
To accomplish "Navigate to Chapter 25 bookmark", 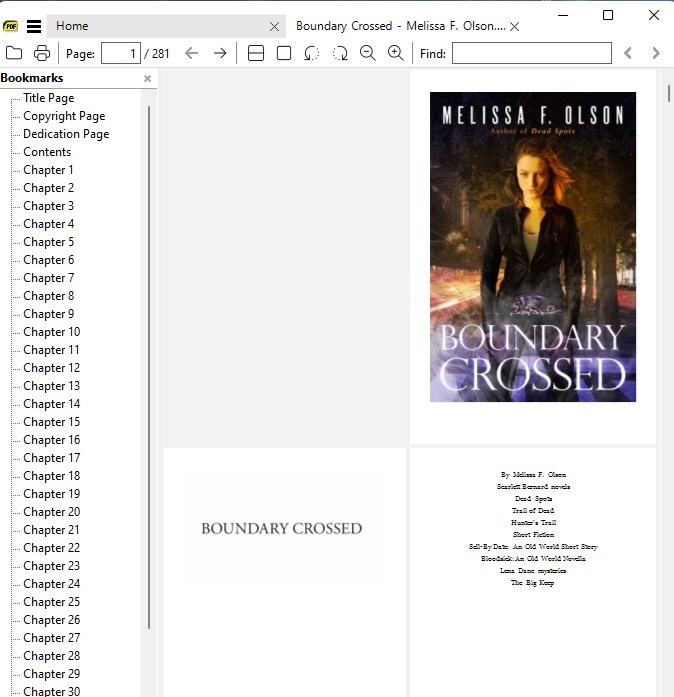I will tap(52, 602).
